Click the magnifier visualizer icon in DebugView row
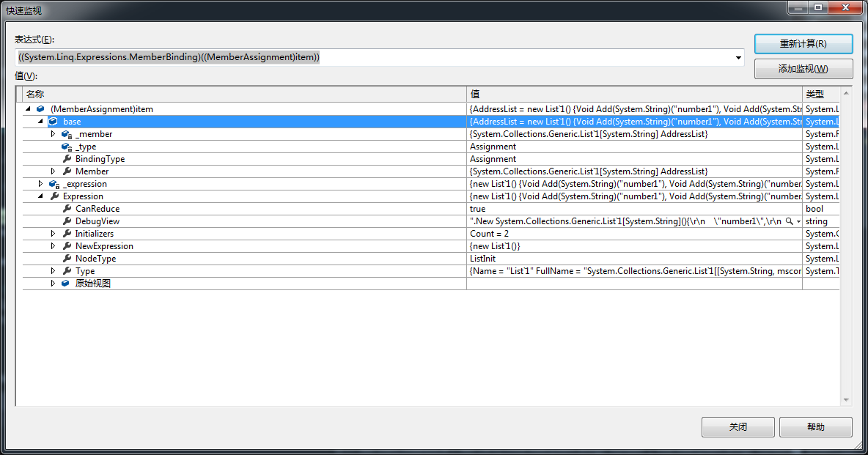The height and width of the screenshot is (455, 868). (789, 221)
